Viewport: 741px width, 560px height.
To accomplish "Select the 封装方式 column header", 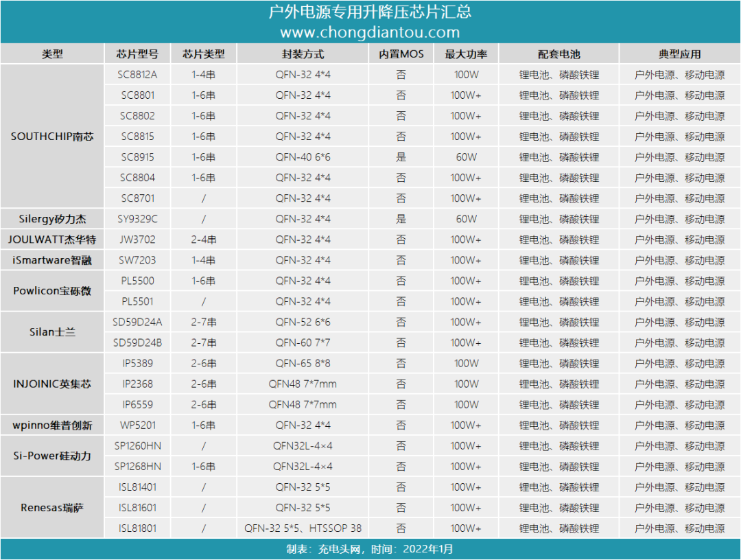I will [303, 54].
